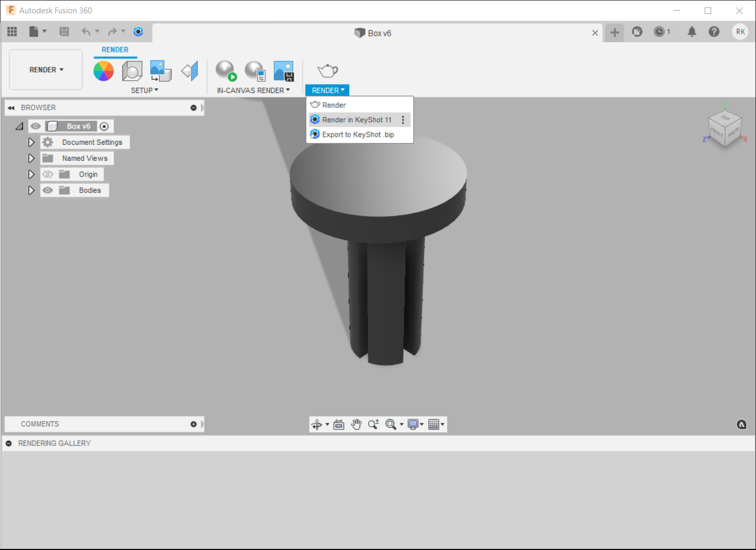
Task: Open the RENDER workspace dropdown
Action: pyautogui.click(x=46, y=70)
